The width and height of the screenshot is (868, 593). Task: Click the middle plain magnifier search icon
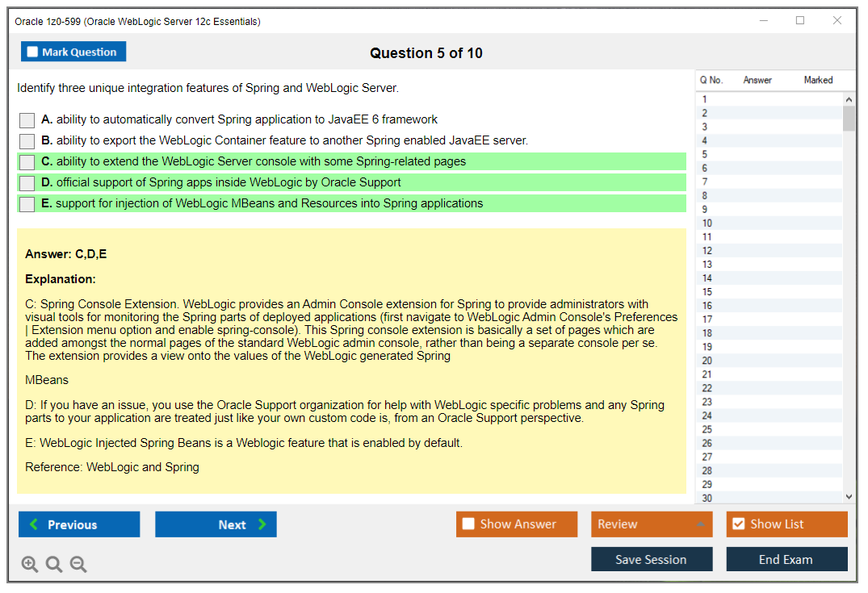coord(54,564)
